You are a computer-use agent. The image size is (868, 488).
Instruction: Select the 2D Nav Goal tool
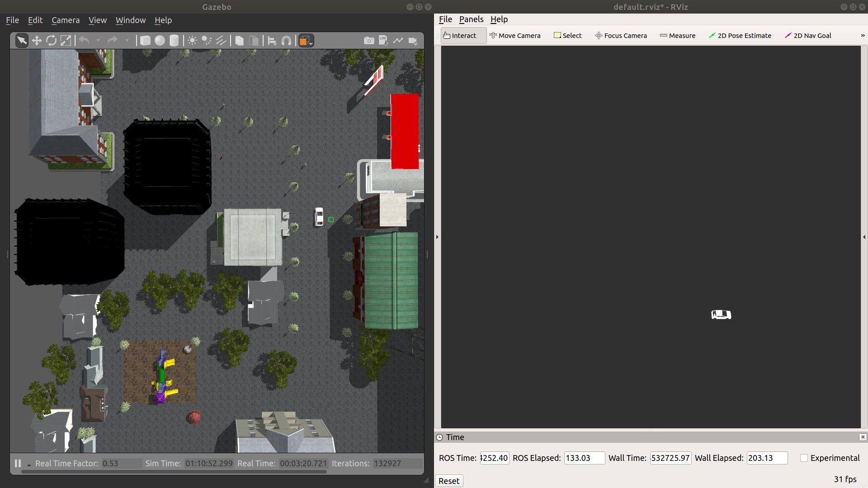click(808, 36)
